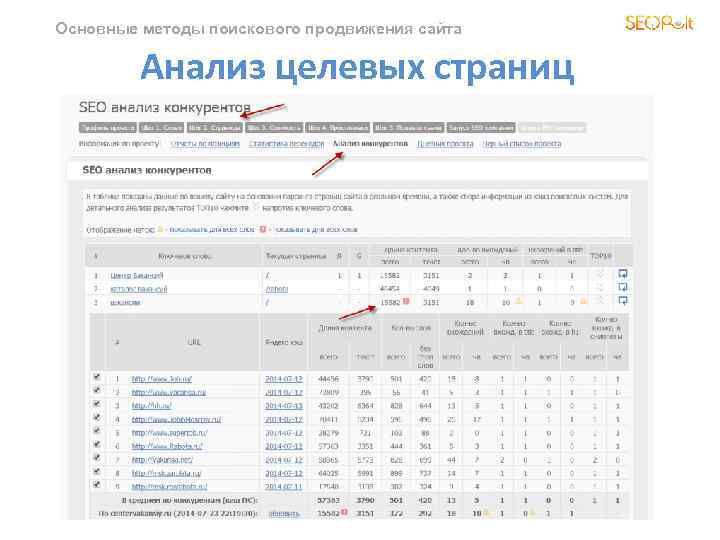This screenshot has width=720, height=540.
Task: Open the hh.ru competitor URL
Action: coord(152,406)
